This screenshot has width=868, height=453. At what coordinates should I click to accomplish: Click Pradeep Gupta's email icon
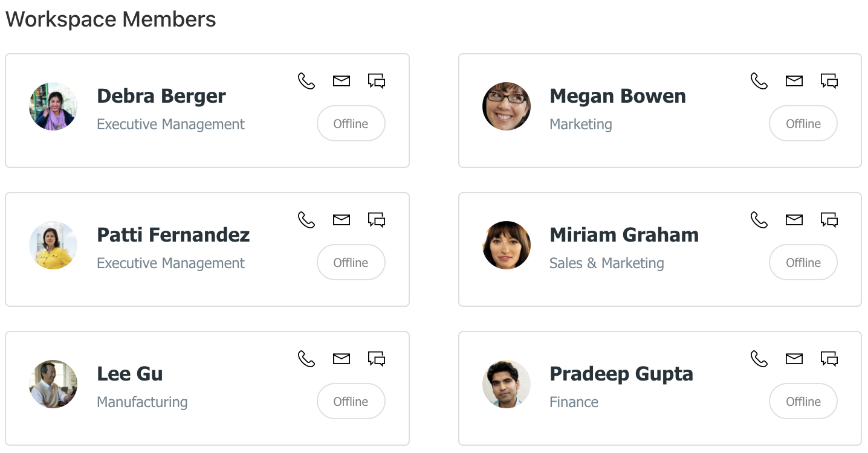(x=794, y=359)
